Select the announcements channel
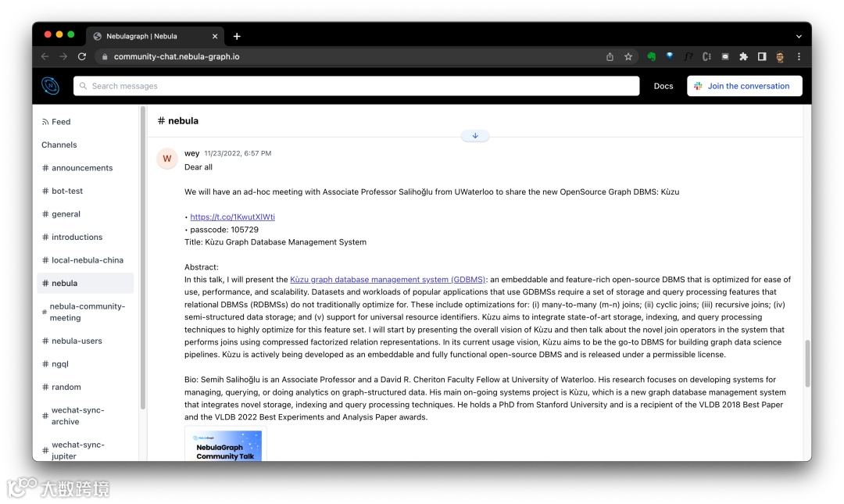This screenshot has height=504, width=844. [x=85, y=168]
